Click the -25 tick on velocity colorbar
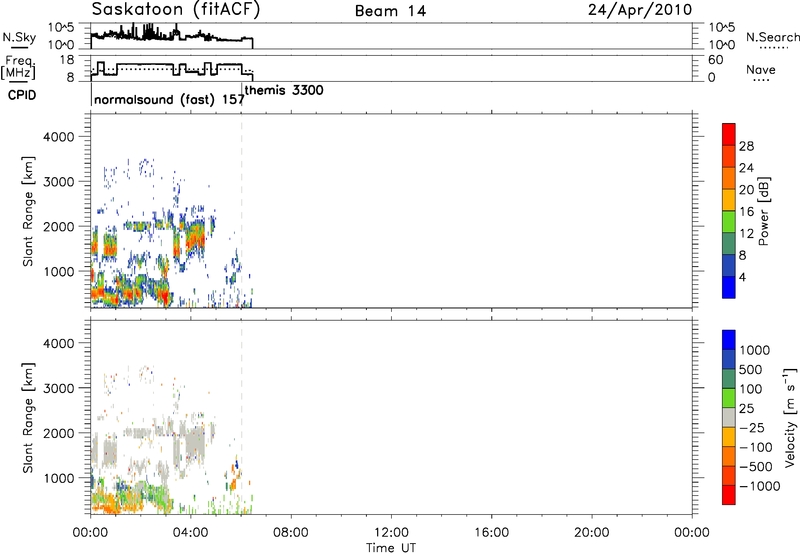This screenshot has width=800, height=554. point(752,427)
